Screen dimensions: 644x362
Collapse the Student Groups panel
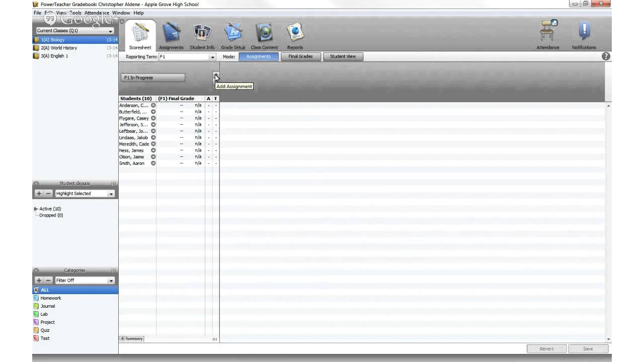(x=36, y=184)
